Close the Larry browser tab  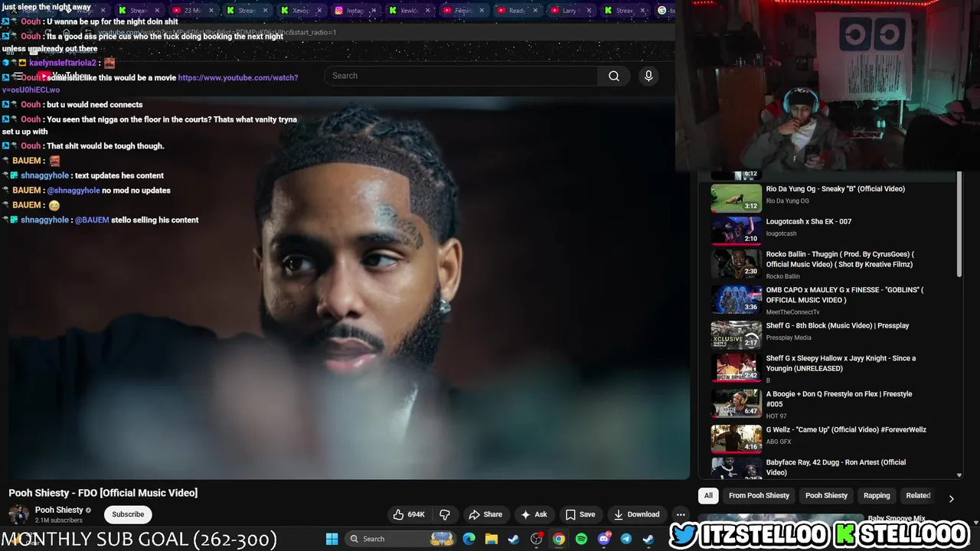pos(590,11)
